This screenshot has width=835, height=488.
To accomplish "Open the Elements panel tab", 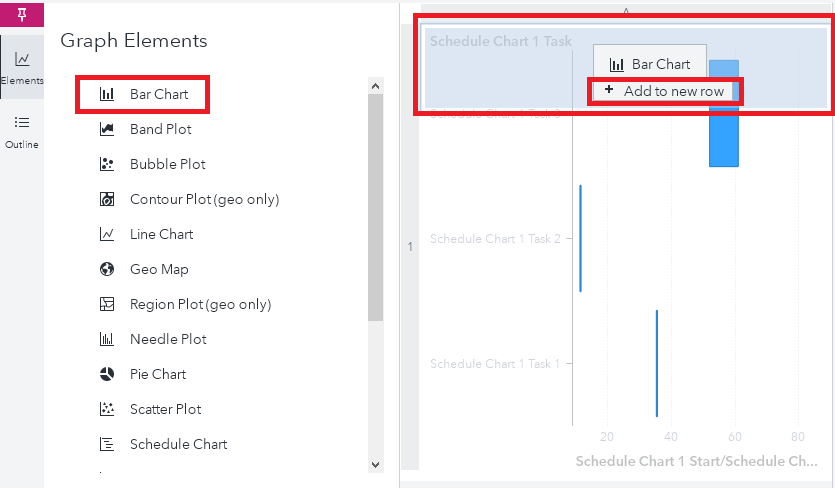I will coord(21,67).
